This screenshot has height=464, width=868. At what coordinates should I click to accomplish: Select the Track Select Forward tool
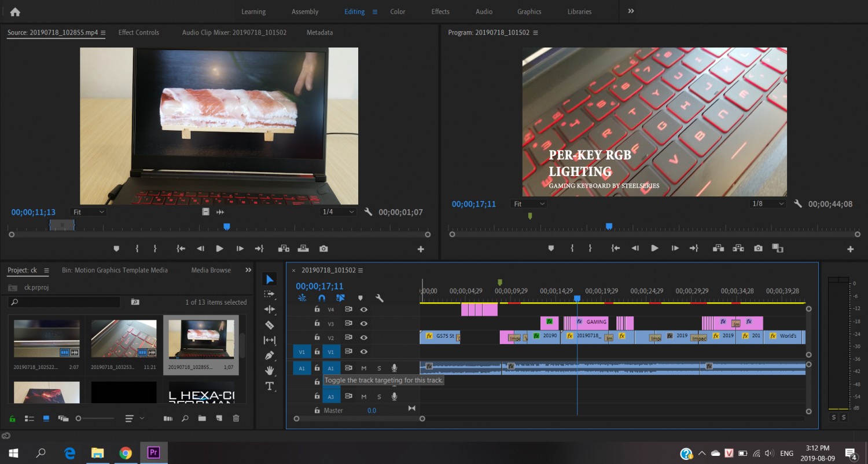269,294
